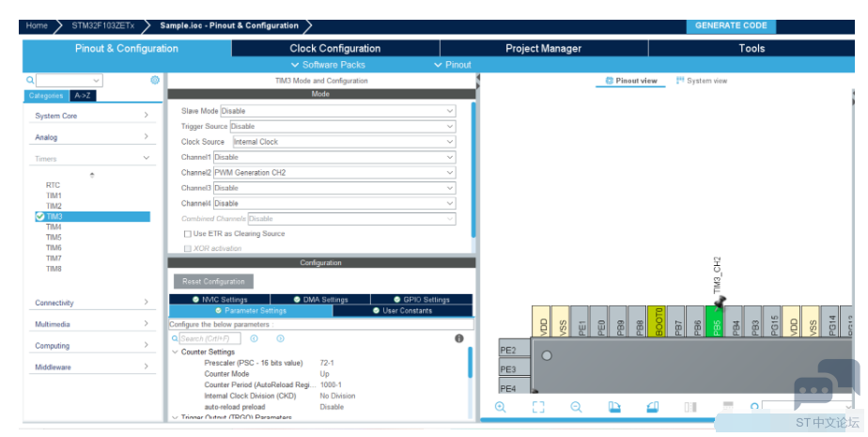The width and height of the screenshot is (868, 437).
Task: Switch to the A->Z list tab
Action: pyautogui.click(x=83, y=96)
